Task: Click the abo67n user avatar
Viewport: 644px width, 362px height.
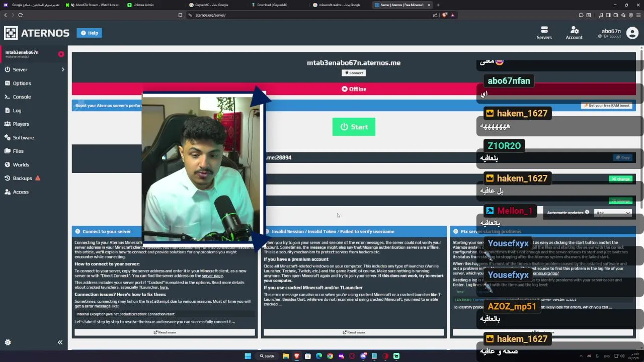Action: point(632,33)
